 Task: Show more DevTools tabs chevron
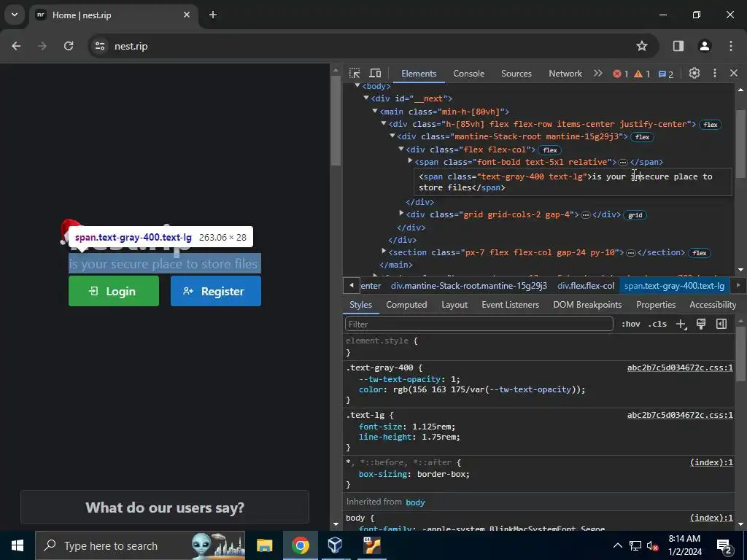(x=598, y=74)
